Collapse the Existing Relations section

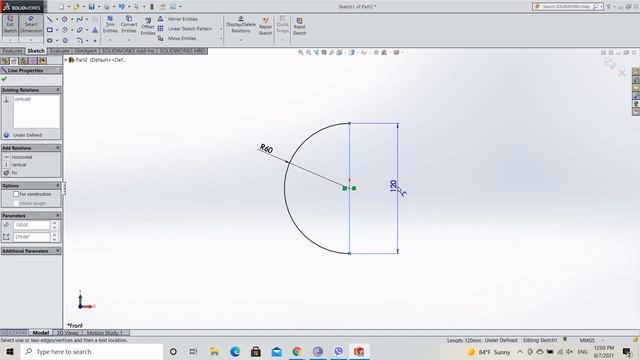[58, 90]
